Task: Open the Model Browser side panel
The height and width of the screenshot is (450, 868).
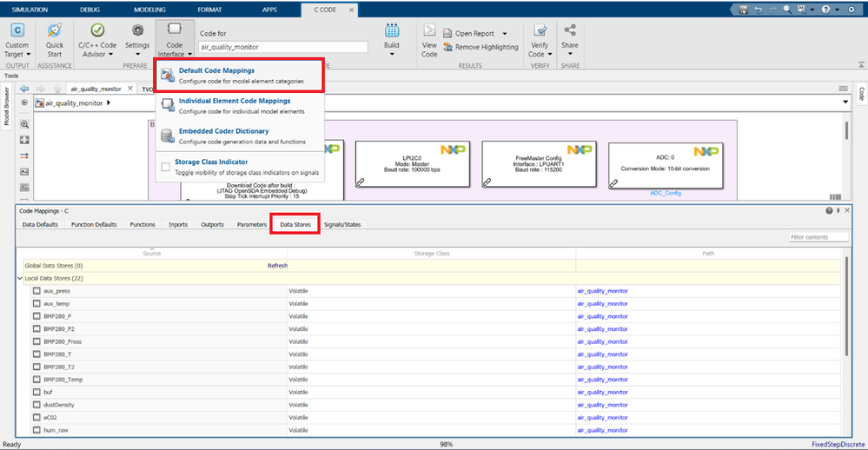Action: 7,105
